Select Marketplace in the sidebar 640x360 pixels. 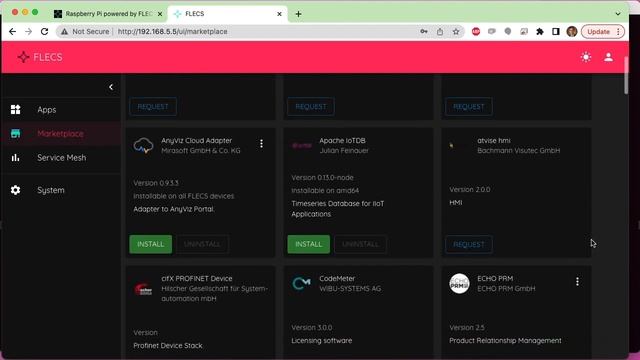click(61, 133)
